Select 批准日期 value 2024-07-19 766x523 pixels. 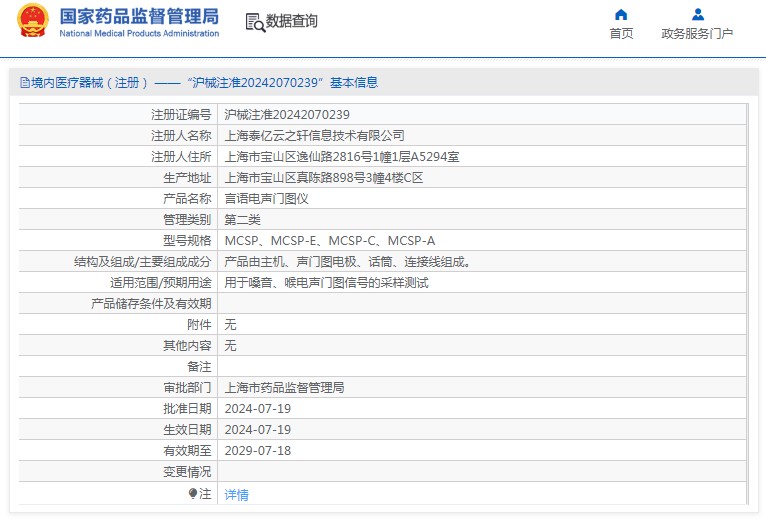(257, 408)
